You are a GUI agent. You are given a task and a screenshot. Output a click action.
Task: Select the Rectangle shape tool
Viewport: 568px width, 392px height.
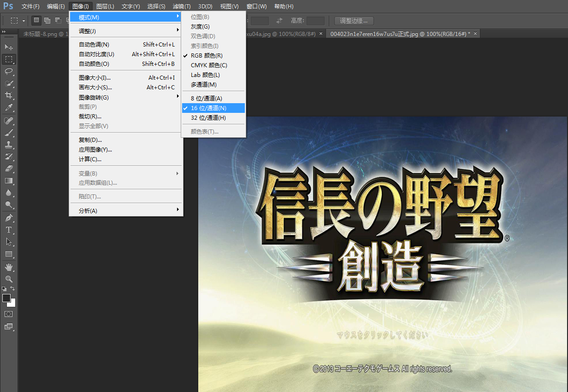[x=9, y=254]
